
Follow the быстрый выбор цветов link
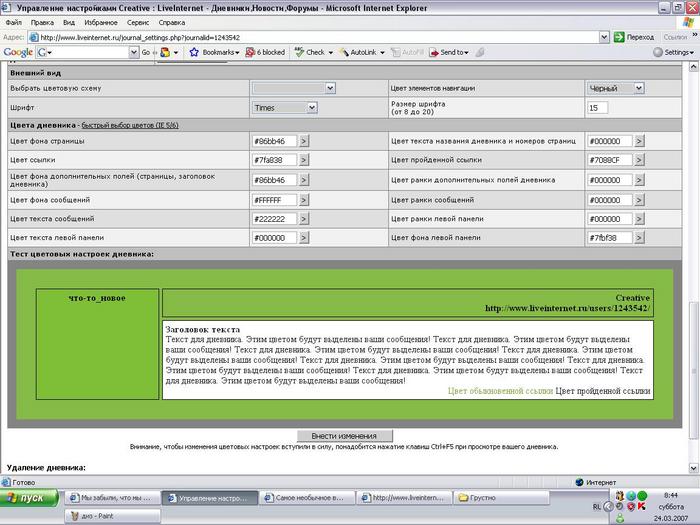tap(130, 125)
